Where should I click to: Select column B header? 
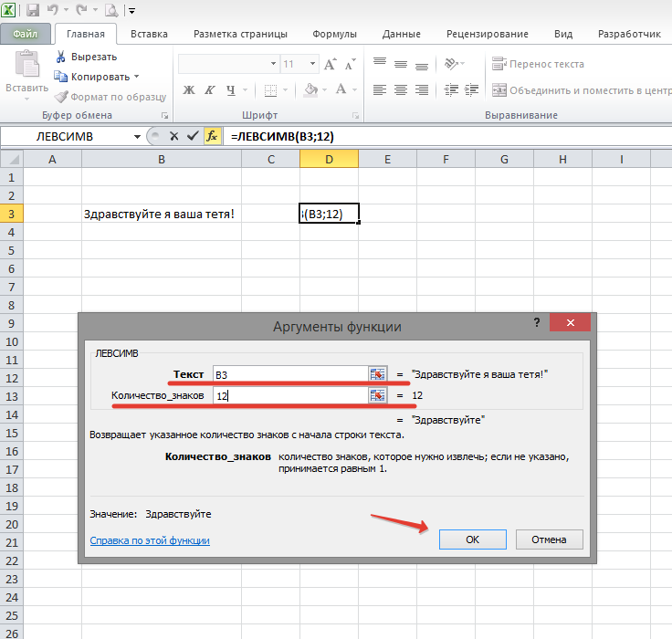point(162,160)
